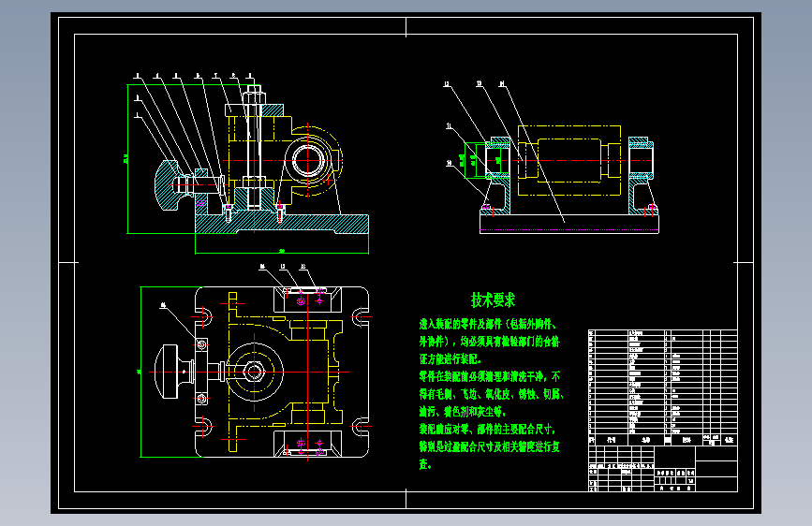This screenshot has width=812, height=526.
Task: Select the parts list table above the title block
Action: click(x=663, y=387)
